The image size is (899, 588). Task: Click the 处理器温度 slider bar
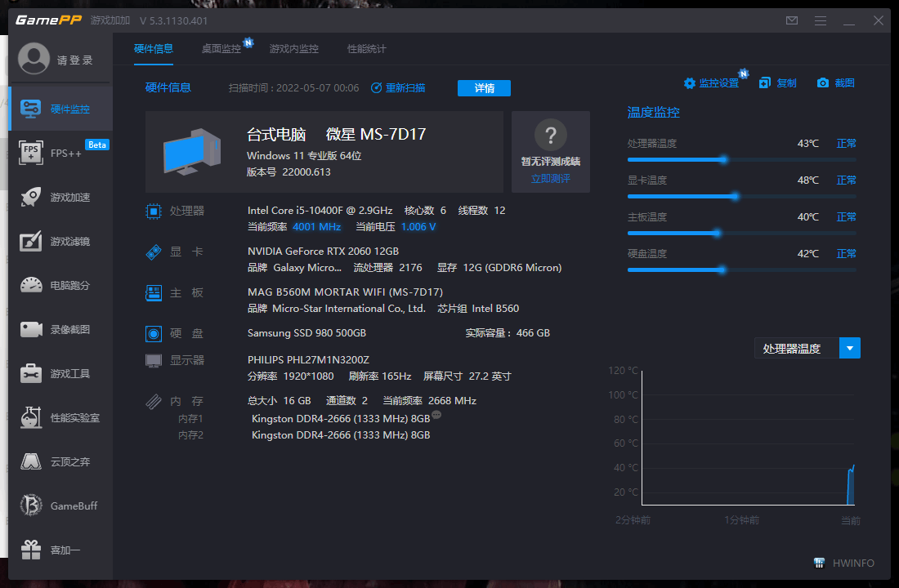coord(741,160)
